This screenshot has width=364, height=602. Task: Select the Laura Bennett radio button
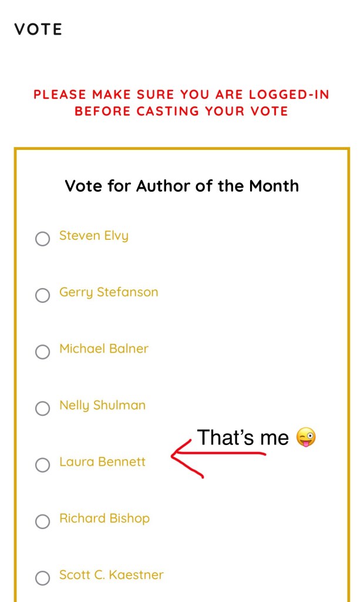(x=43, y=465)
